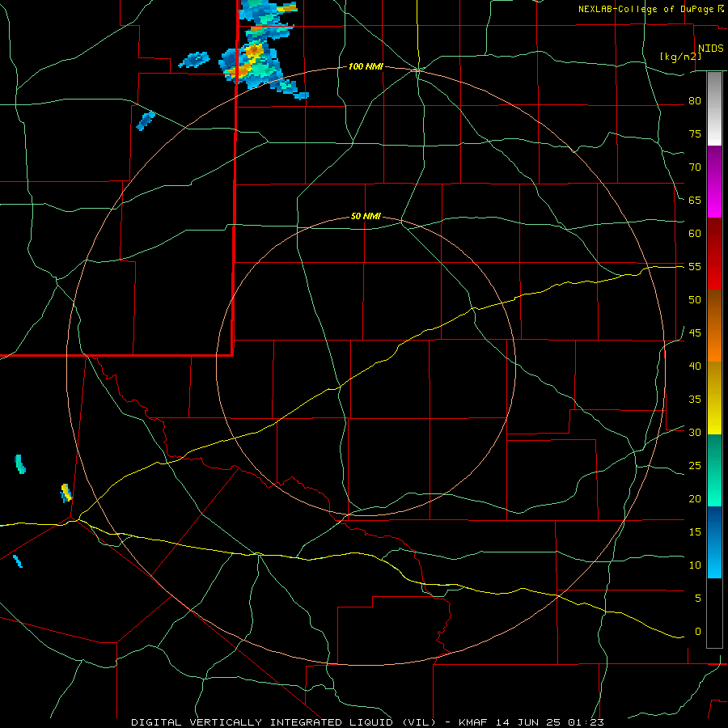
Task: Click the orange 40-50 segment of the color bar
Action: 714,326
